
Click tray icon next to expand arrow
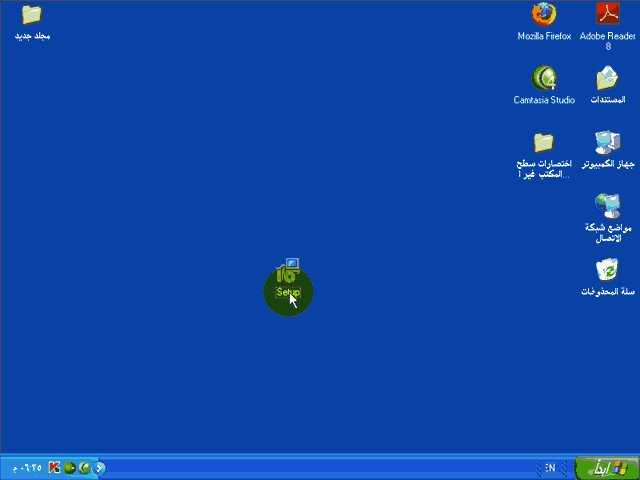tap(85, 467)
